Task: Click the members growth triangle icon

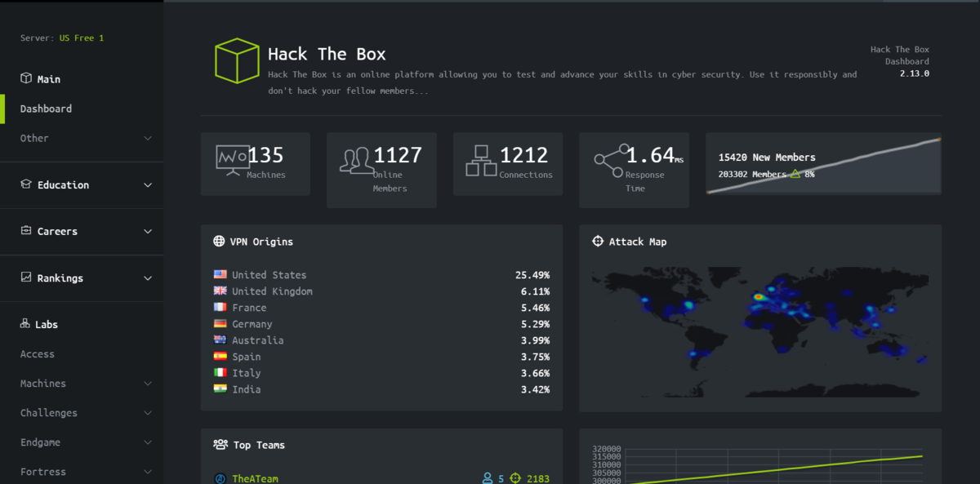Action: click(x=795, y=174)
